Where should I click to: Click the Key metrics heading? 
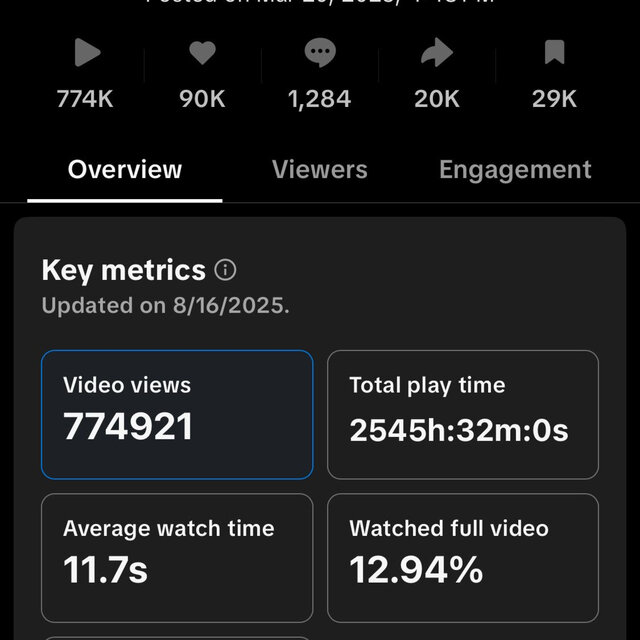click(124, 271)
